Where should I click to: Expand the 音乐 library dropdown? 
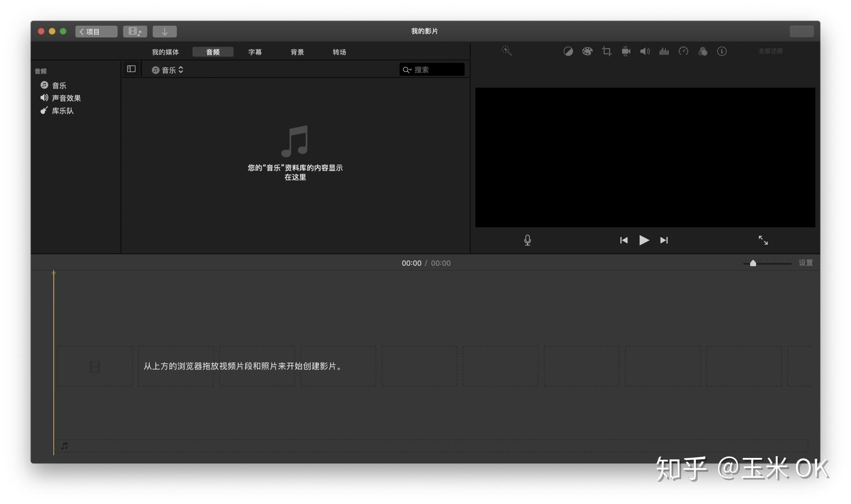[168, 70]
